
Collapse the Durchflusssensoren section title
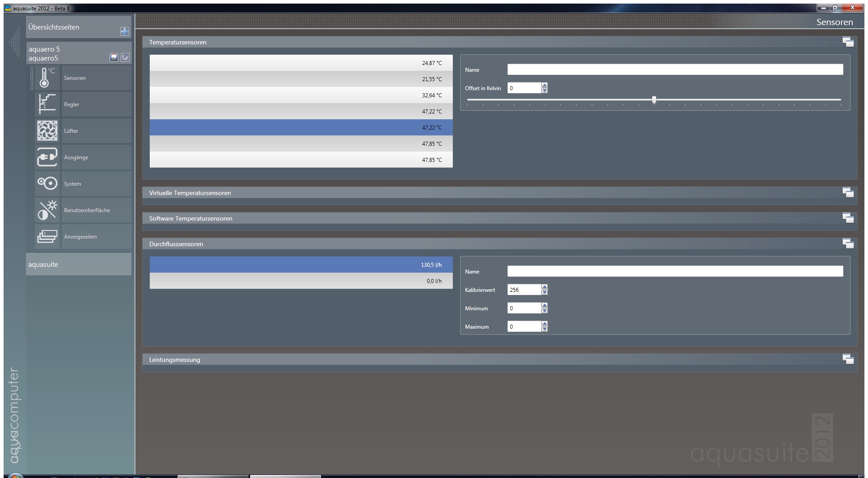coord(176,244)
